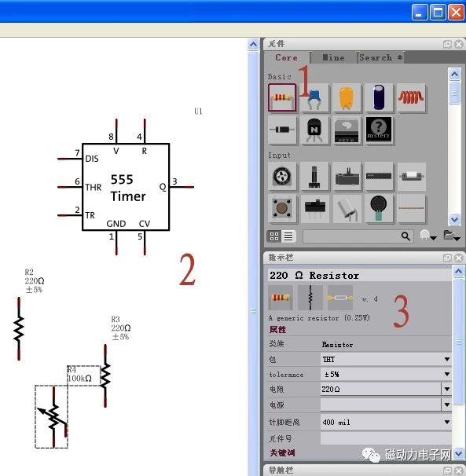This screenshot has width=466, height=476.
Task: Click the parts search input field
Action: point(352,236)
